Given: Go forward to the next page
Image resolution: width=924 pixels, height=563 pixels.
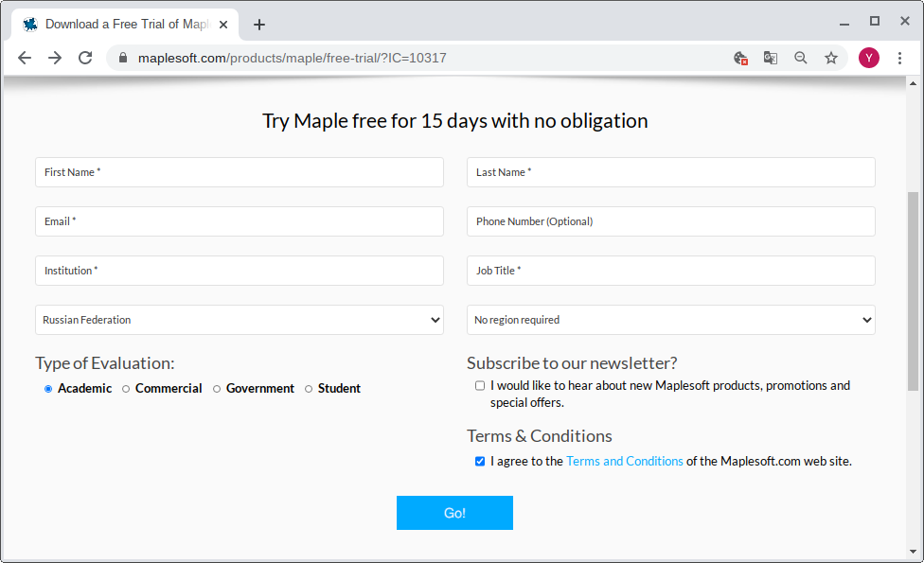Looking at the screenshot, I should coord(55,58).
